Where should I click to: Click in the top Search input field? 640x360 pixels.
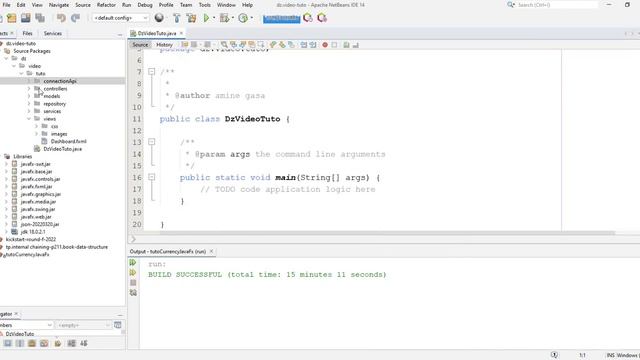pyautogui.click(x=557, y=5)
